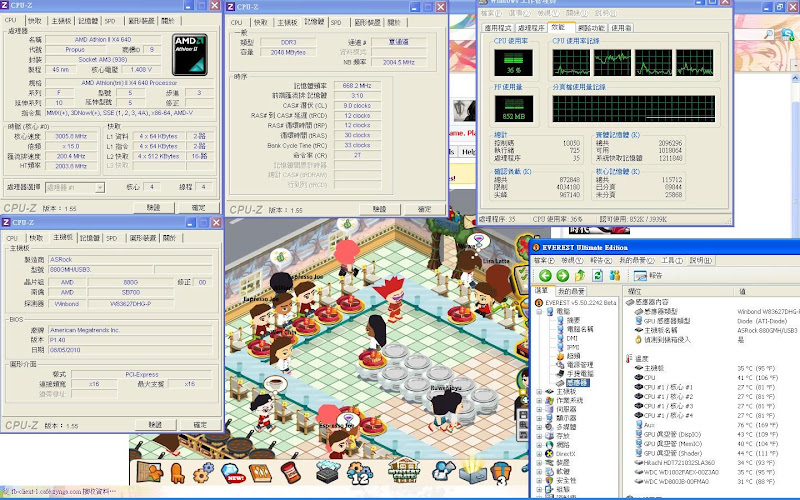Image resolution: width=800 pixels, height=500 pixels.
Task: Expand the DirectX node in the EVEREST tree
Action: (539, 454)
